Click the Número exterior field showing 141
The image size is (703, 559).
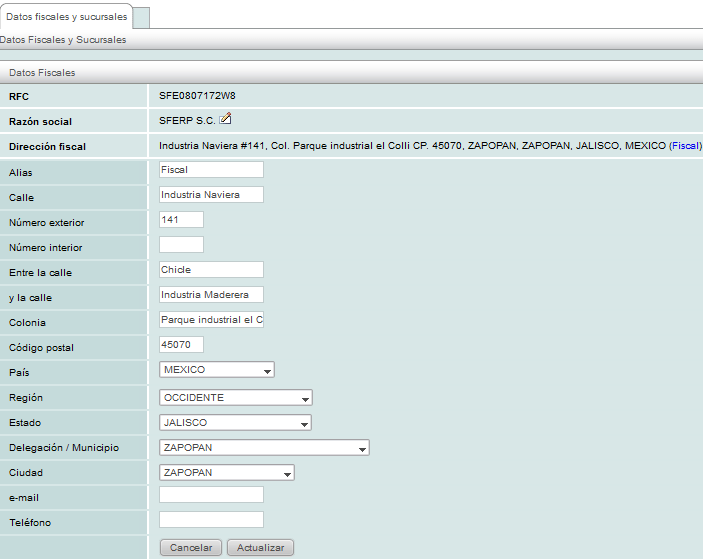(181, 220)
